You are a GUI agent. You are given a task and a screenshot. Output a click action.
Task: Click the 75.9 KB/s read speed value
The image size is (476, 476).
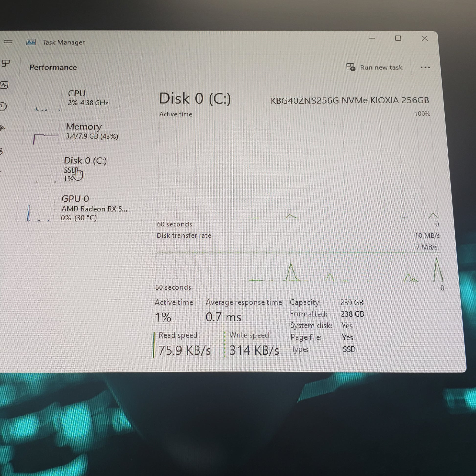click(184, 350)
